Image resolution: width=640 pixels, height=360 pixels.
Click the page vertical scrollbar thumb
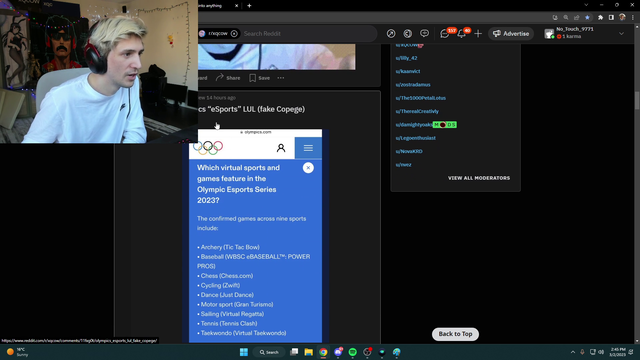[637, 100]
